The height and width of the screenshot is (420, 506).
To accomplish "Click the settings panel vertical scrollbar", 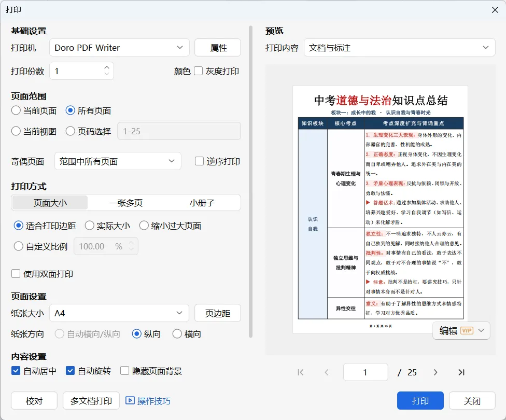I will (250, 182).
